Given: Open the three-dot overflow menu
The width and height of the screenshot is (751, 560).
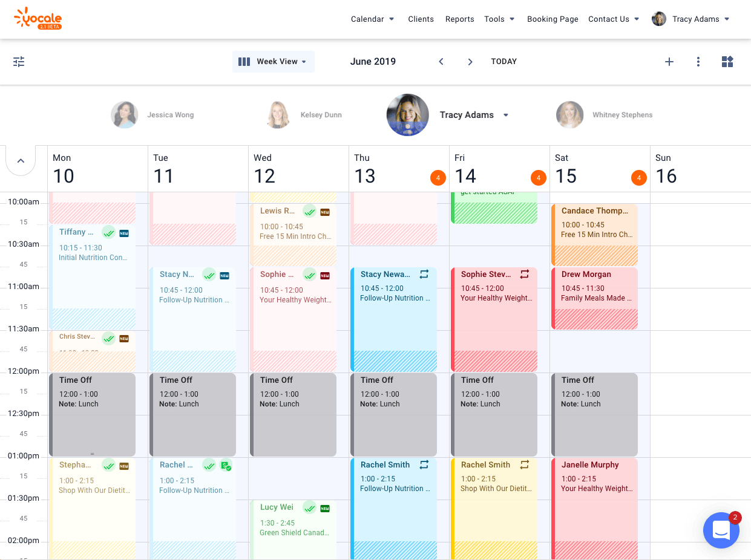Looking at the screenshot, I should [x=698, y=61].
